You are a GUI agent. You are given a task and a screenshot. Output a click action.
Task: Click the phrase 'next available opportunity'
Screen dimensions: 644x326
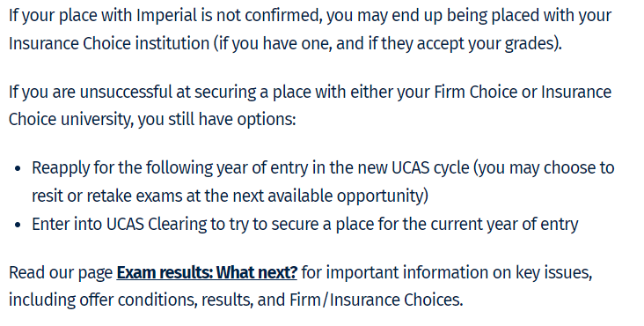pos(333,196)
